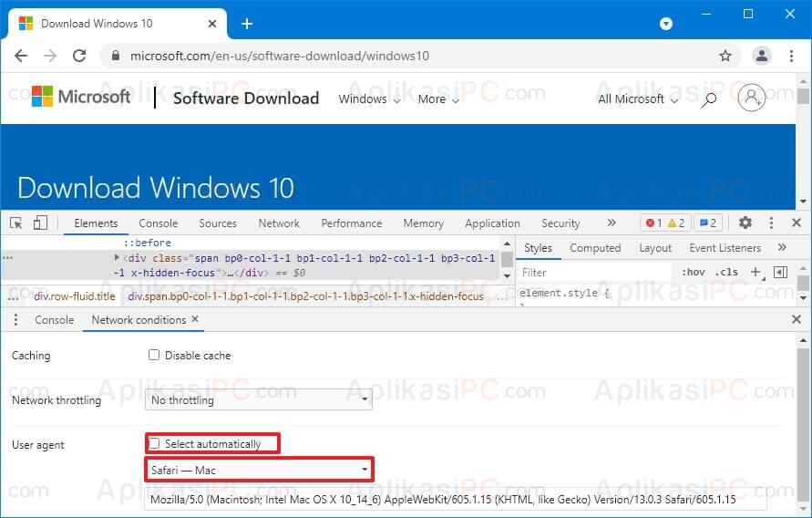Click the div.span.bp0-col-1-1 breadcrumb
Screen dimensions: 812x518
pyautogui.click(x=305, y=296)
